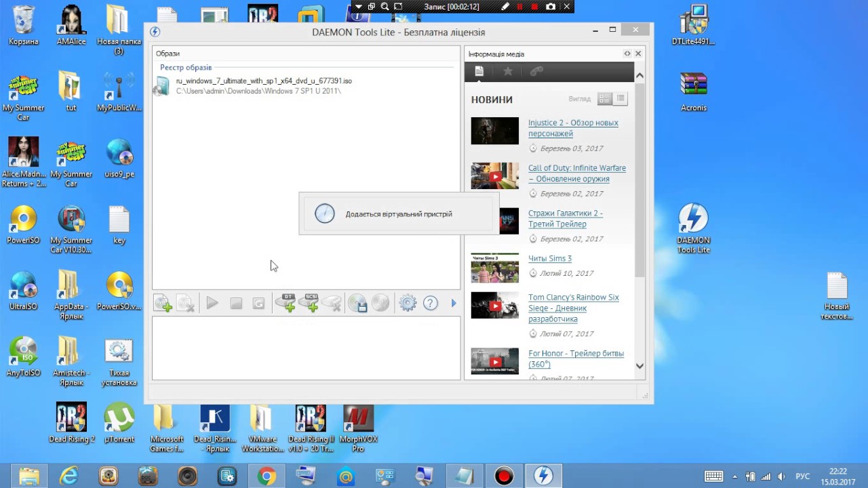Screen dimensions: 868x488
Task: Open Tom Clancy's Rainbow Six Siege link
Action: (x=574, y=308)
